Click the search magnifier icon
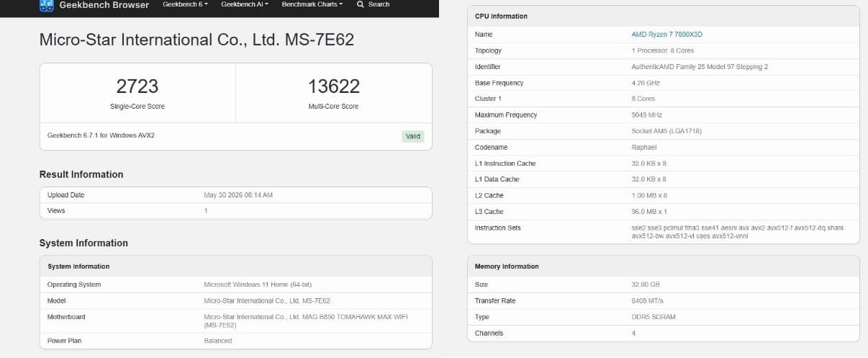Screen dimensions: 868x358 360,4
